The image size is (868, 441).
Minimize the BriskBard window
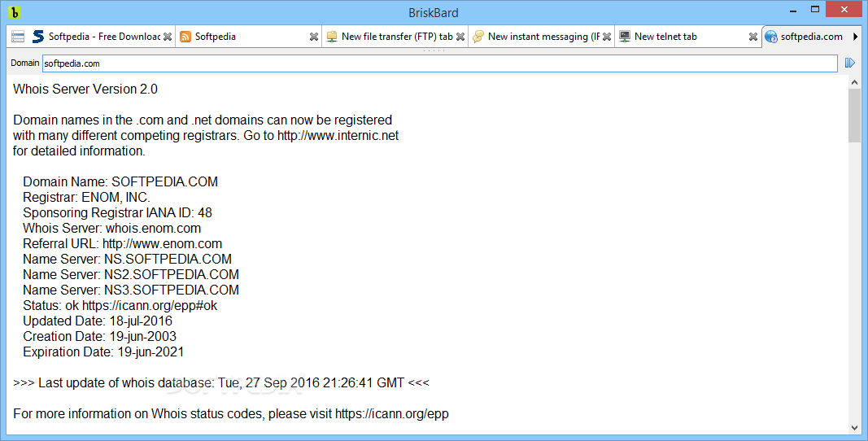coord(792,11)
